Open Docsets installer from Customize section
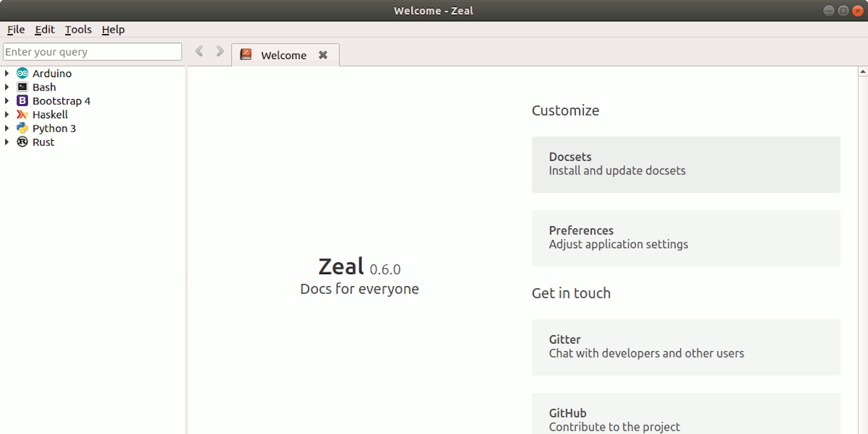 pos(685,164)
